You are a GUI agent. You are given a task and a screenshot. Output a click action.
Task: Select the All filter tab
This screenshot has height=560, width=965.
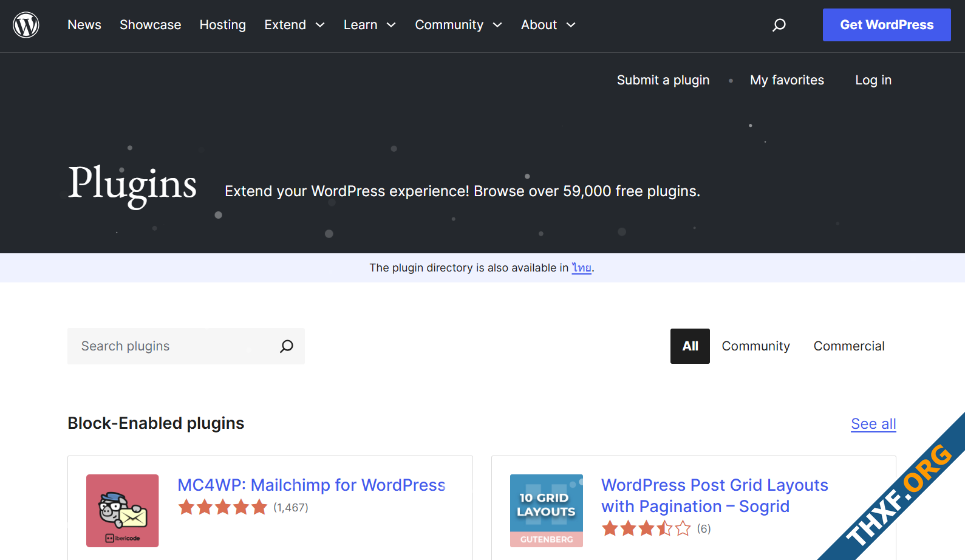(x=690, y=346)
